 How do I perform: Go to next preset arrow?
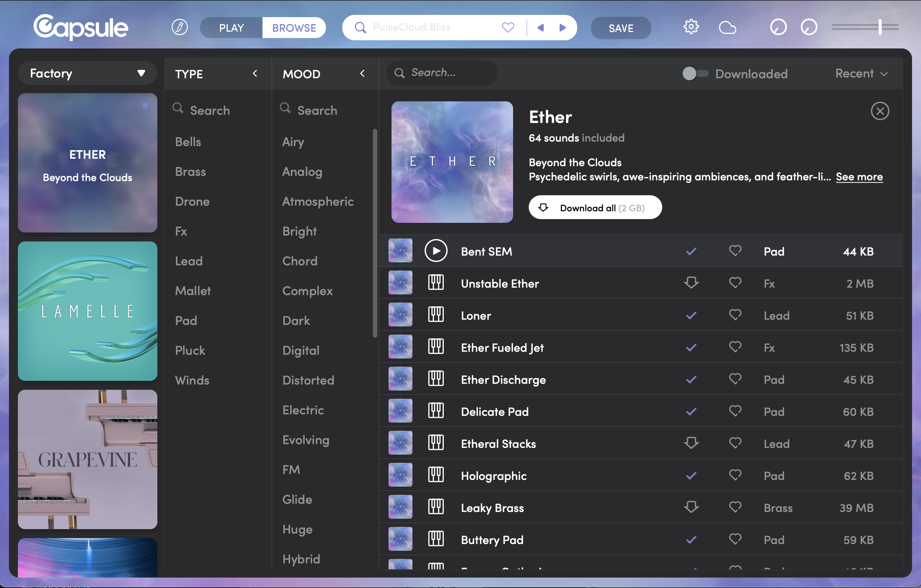click(562, 28)
